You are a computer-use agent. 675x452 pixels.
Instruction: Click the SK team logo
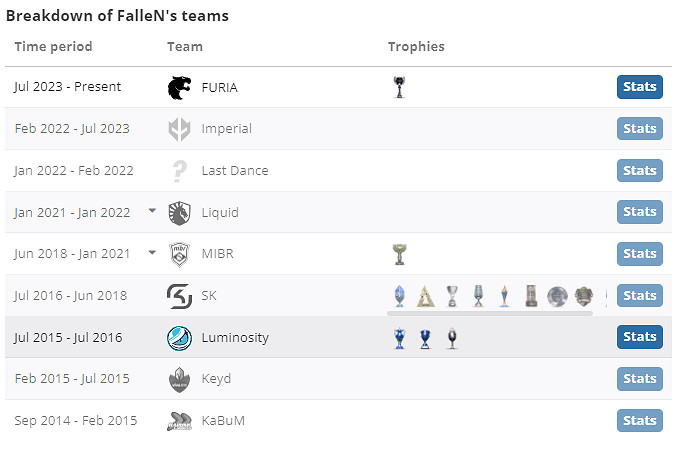click(x=179, y=296)
